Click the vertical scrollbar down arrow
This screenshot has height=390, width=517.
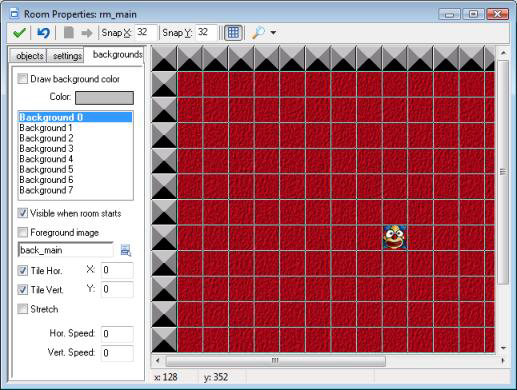[503, 348]
